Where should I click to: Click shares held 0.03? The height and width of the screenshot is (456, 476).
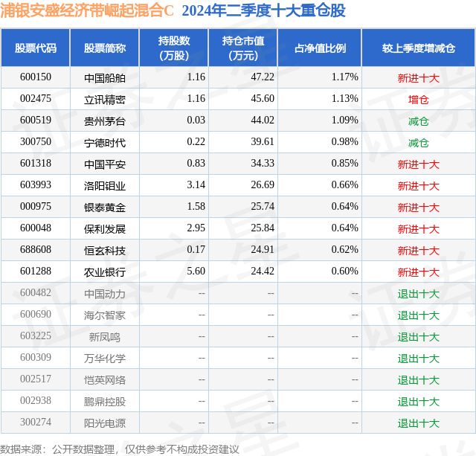[196, 121]
